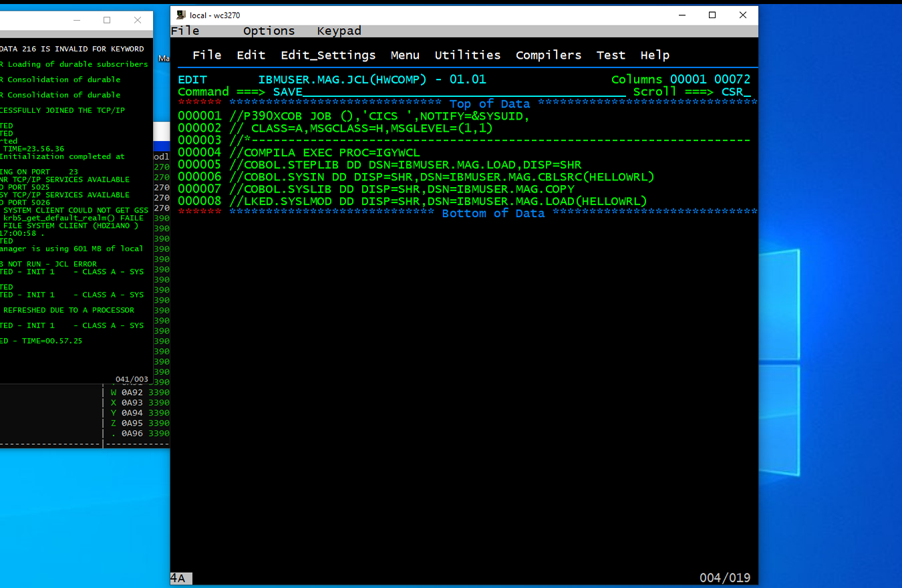This screenshot has width=902, height=588.
Task: Open the wc3270 Options menu
Action: (x=269, y=31)
